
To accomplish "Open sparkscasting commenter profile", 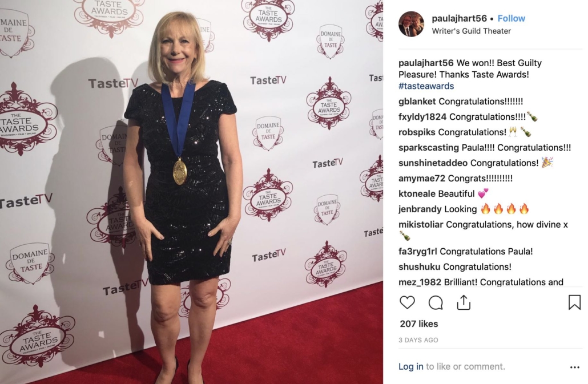I will point(429,148).
